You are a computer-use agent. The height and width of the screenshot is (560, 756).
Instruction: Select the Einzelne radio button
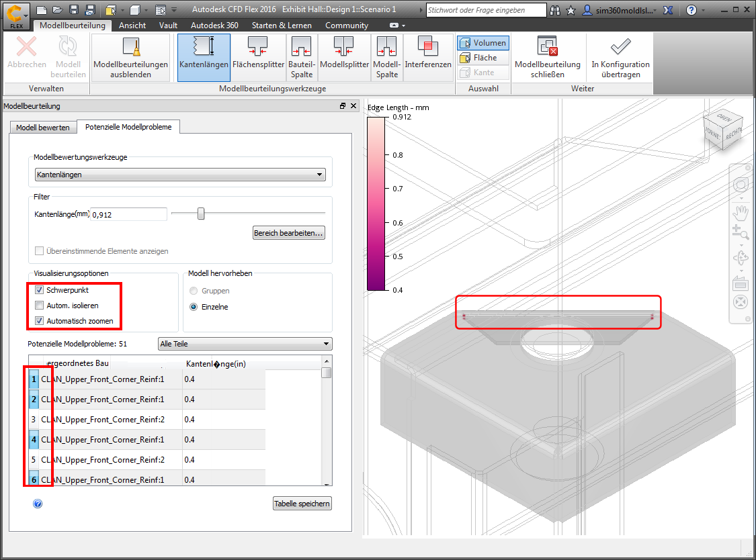pyautogui.click(x=194, y=306)
